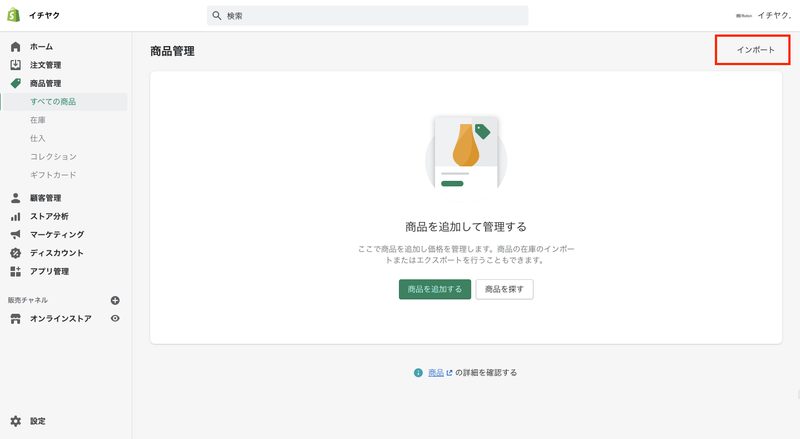
Task: Open オンラインストア sales channel
Action: click(x=60, y=319)
